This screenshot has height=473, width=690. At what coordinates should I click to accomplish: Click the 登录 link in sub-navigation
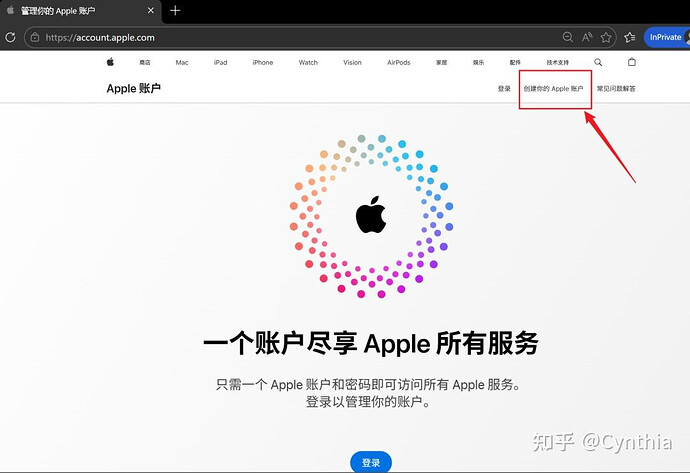[x=504, y=88]
